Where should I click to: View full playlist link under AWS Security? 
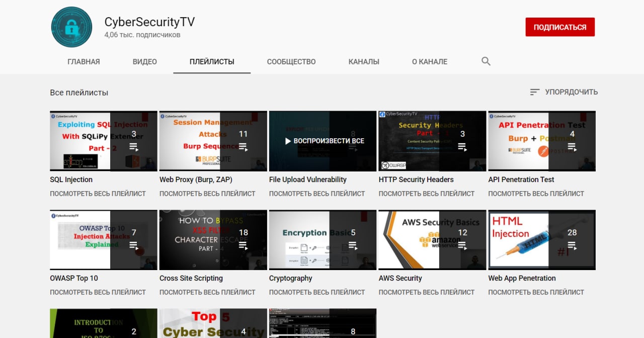pos(427,292)
